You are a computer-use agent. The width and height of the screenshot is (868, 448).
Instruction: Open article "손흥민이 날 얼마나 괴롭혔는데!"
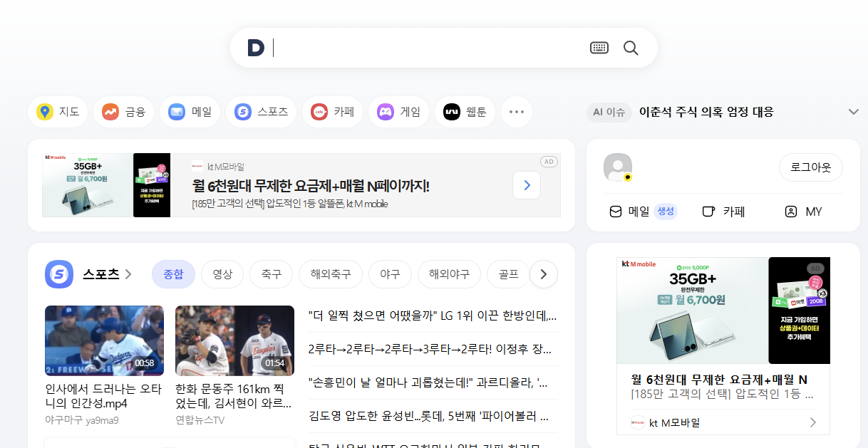coord(428,382)
